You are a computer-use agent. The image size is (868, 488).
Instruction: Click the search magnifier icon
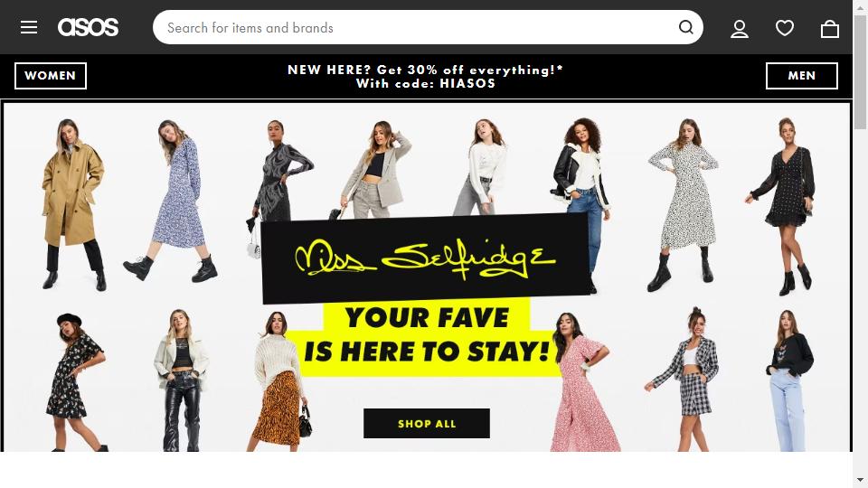coord(686,27)
